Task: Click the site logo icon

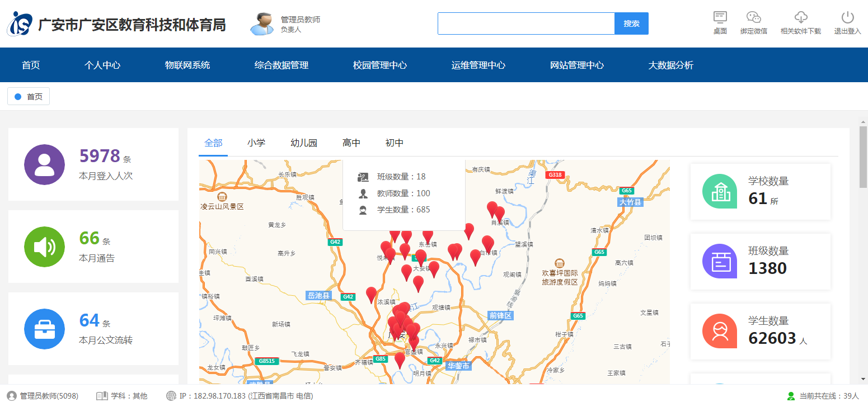Action: pos(20,23)
